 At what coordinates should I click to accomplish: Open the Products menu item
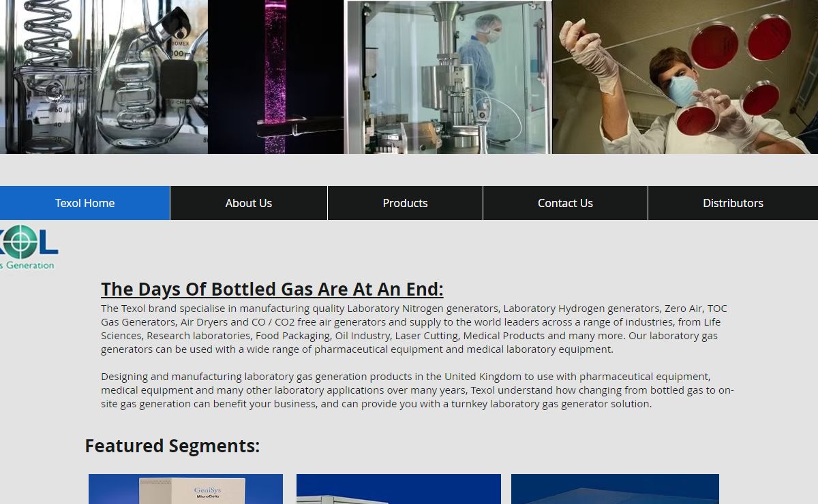405,203
